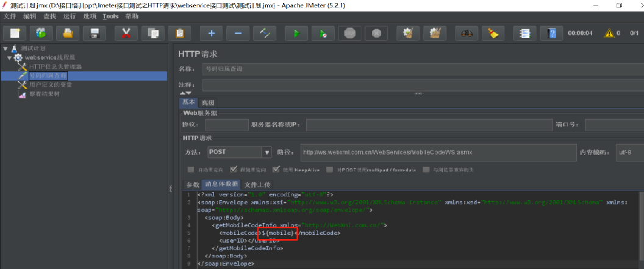Click the 00:00:04 elapsed time display
This screenshot has width=644, height=269.
(x=580, y=34)
